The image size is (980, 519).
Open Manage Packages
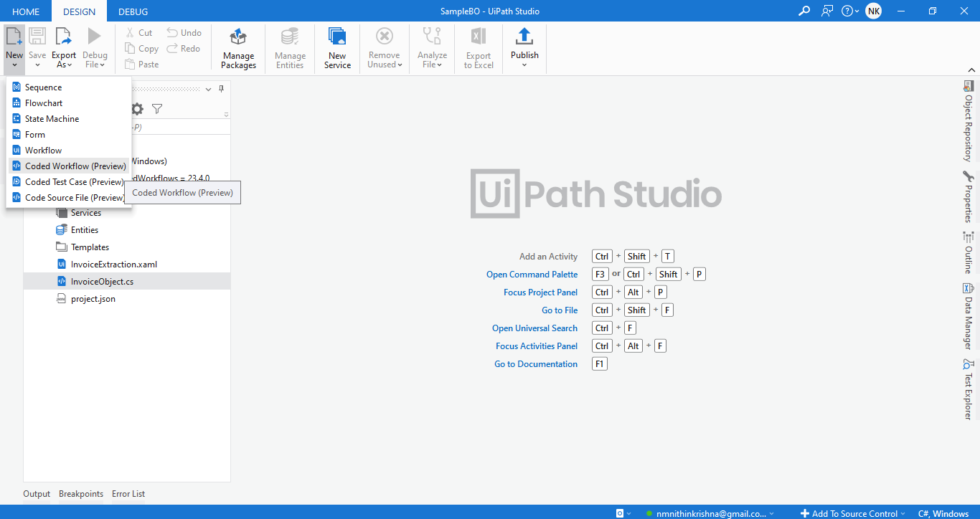238,49
